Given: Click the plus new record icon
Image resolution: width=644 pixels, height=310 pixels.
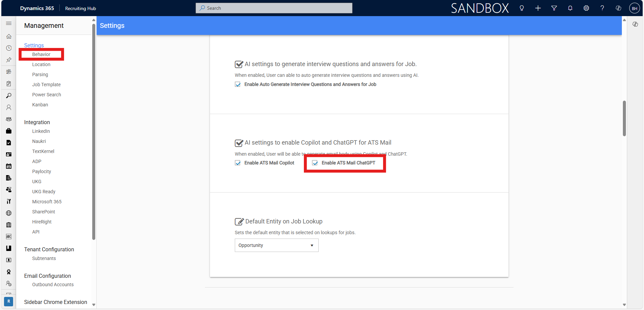Looking at the screenshot, I should click(x=538, y=8).
